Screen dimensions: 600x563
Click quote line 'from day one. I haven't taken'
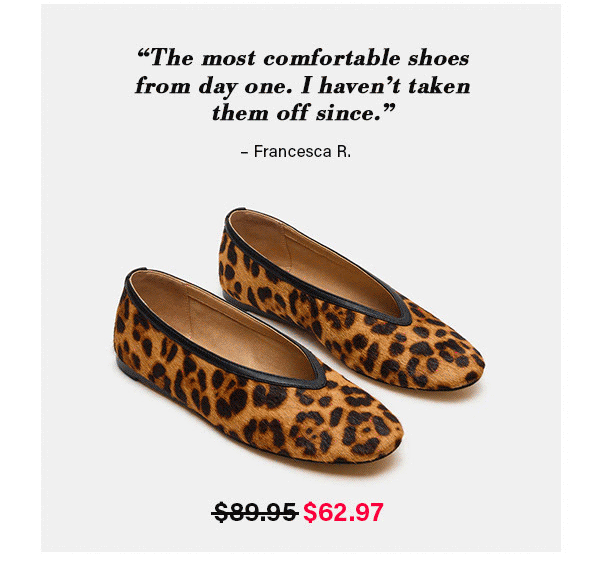tap(302, 86)
